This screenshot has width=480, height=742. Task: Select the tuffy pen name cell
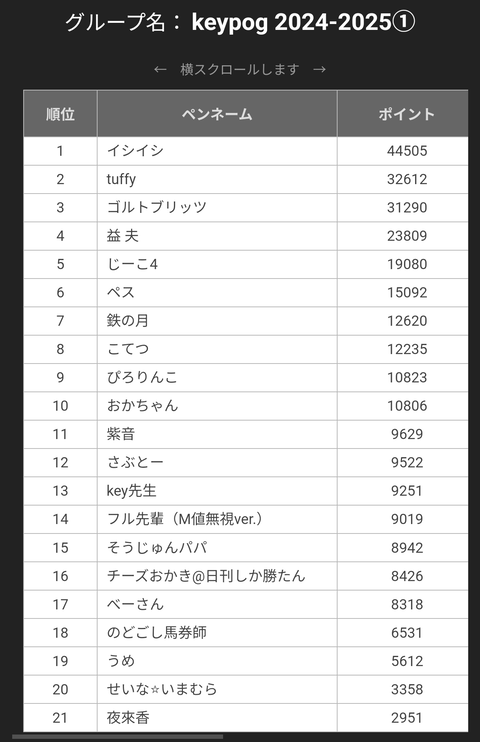pos(217,179)
